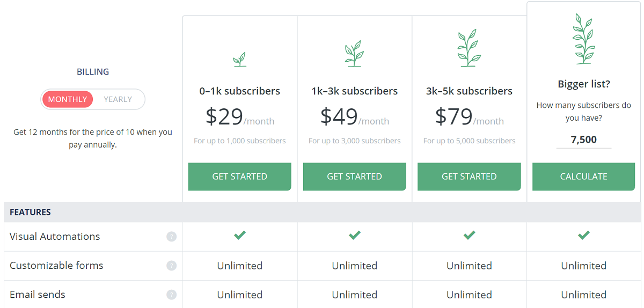Screen dimensions: 644x308
Task: Click the plant icon above 3k–5k subscribers
Action: (x=469, y=49)
